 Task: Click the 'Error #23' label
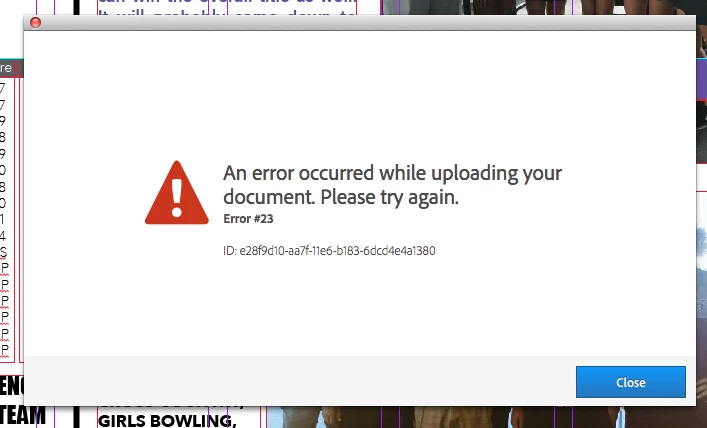tap(248, 219)
